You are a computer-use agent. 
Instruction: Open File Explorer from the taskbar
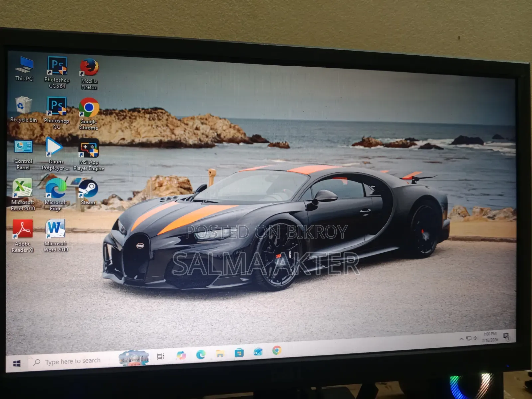point(220,353)
